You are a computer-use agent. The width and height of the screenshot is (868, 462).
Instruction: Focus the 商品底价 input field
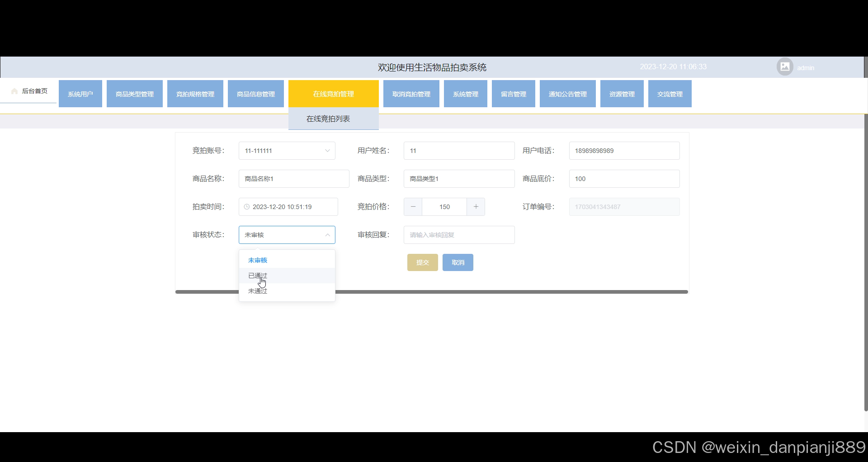coord(624,179)
